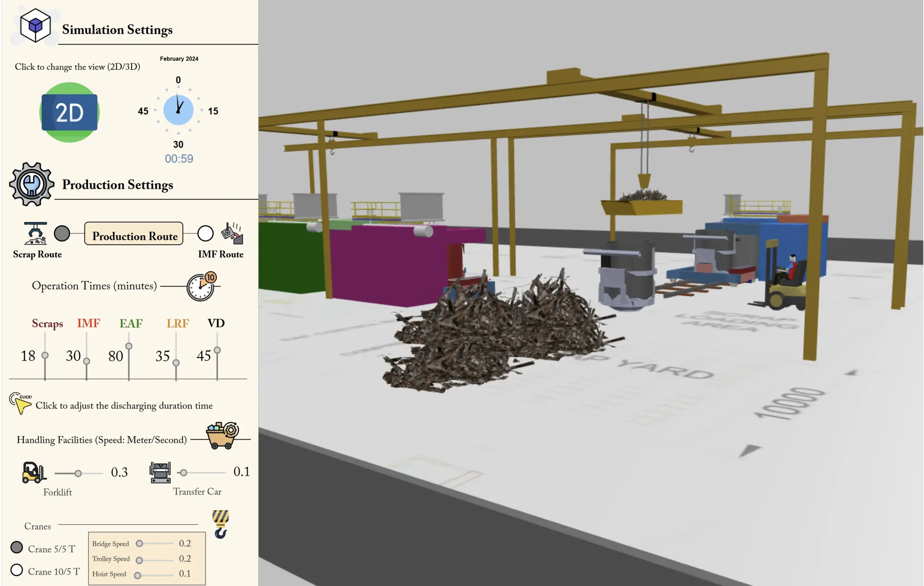The image size is (924, 586).
Task: Click the Operation Times stopwatch icon
Action: (202, 286)
